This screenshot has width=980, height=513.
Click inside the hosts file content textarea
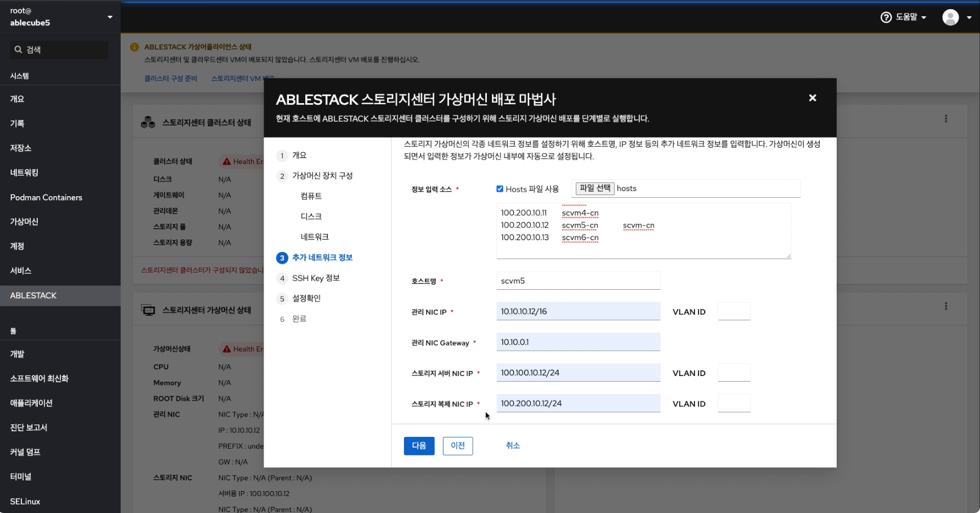[644, 231]
